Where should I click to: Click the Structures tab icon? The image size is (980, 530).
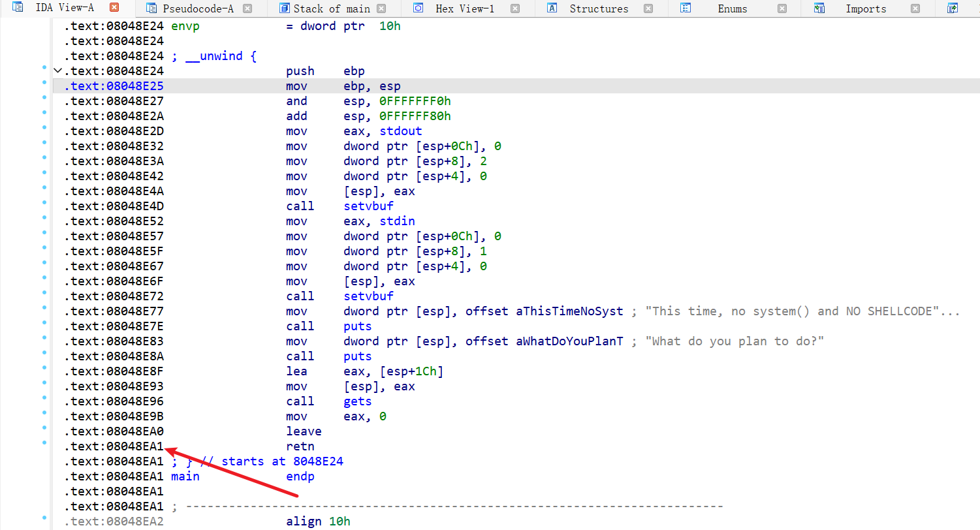pyautogui.click(x=552, y=8)
